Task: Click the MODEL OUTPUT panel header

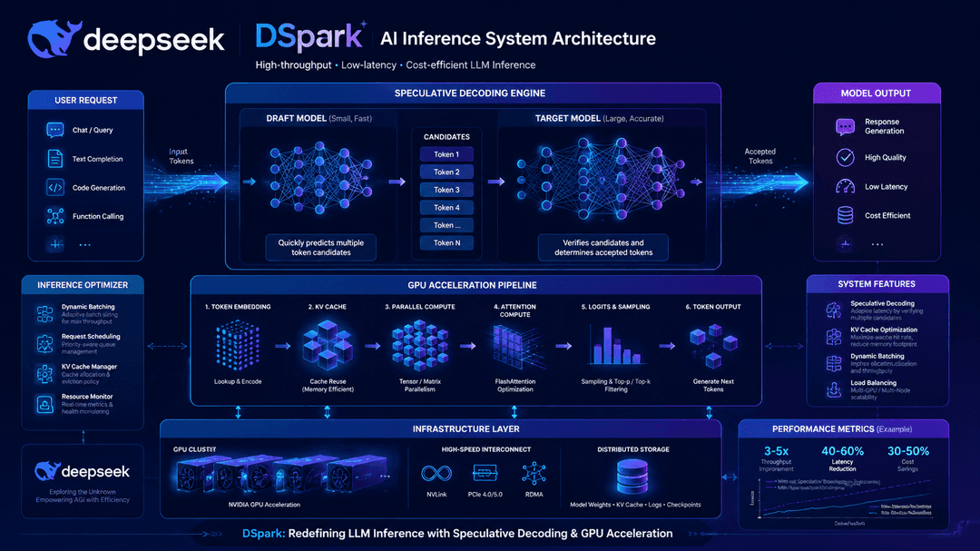Action: tap(876, 93)
